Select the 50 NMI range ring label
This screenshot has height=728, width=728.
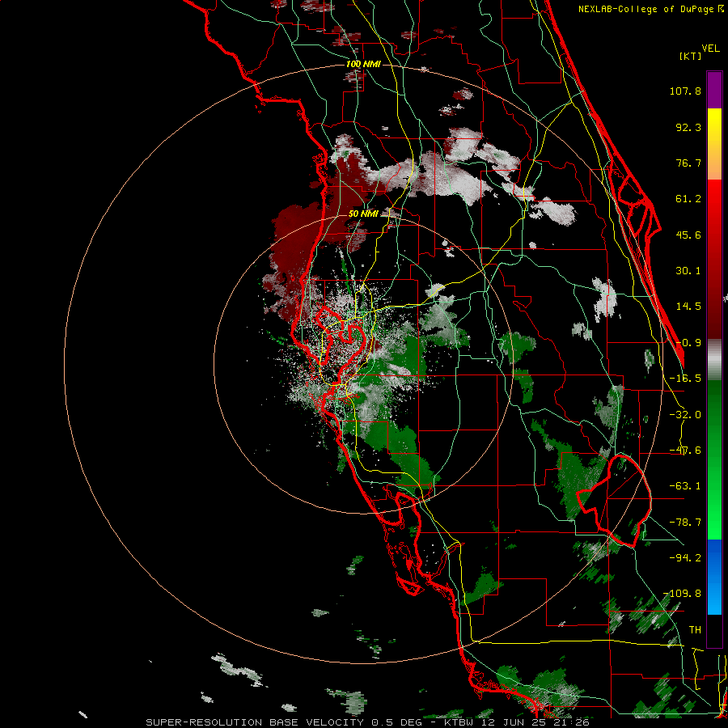point(363,214)
